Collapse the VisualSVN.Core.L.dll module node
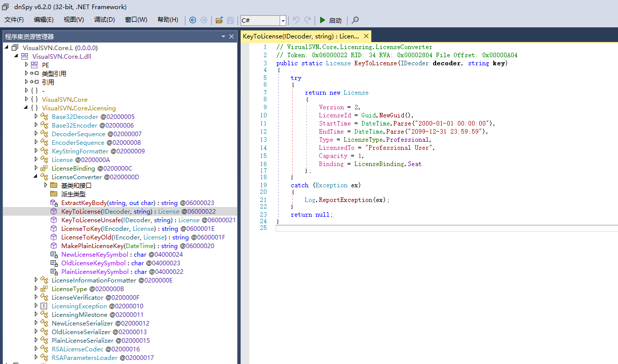 [x=16, y=56]
